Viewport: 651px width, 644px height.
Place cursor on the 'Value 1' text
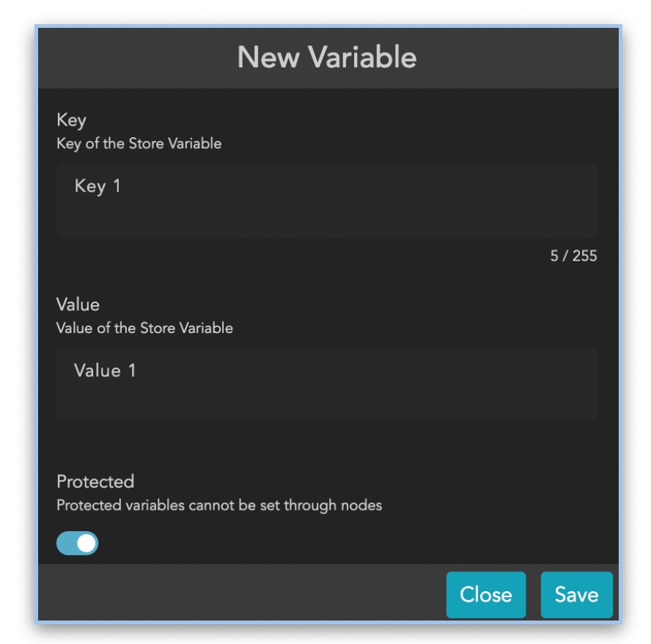[105, 370]
